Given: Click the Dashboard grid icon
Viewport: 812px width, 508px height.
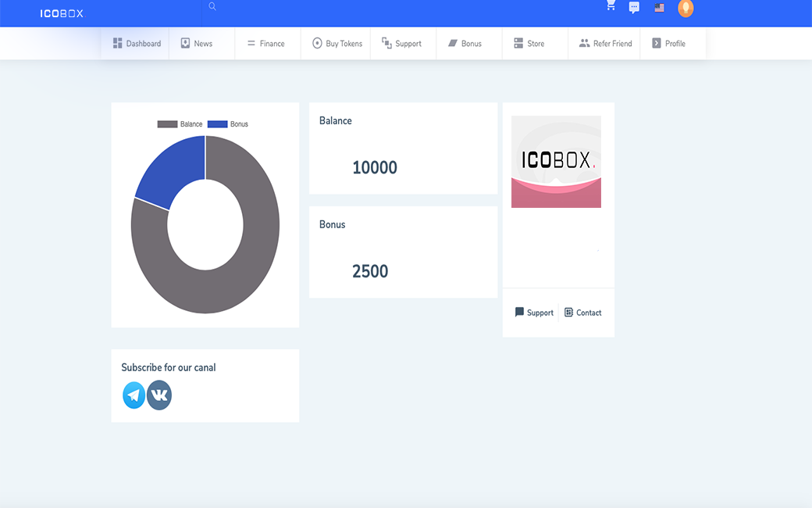Looking at the screenshot, I should click(x=118, y=43).
